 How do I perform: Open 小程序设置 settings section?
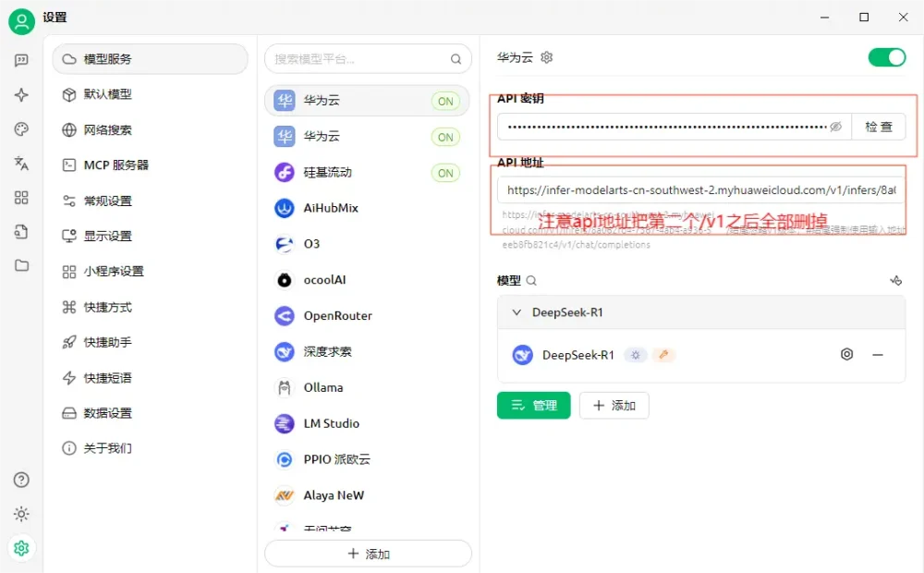[151, 271]
